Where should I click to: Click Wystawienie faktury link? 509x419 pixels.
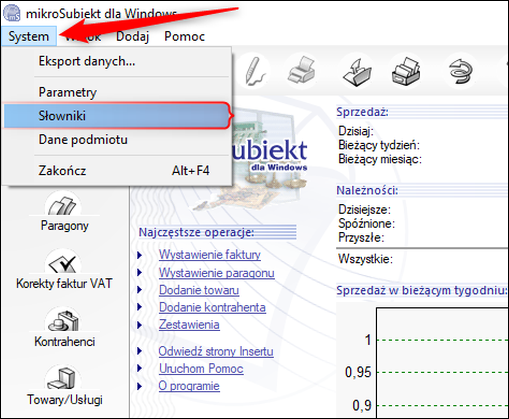[210, 255]
